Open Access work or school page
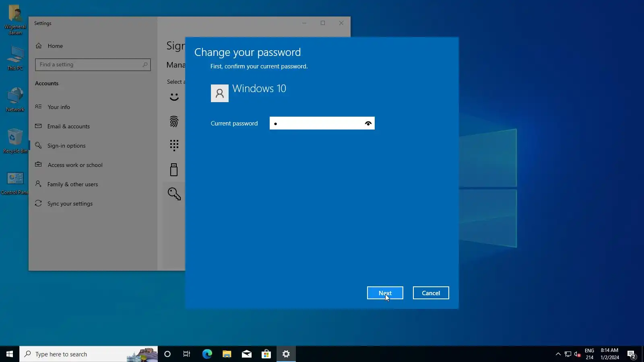644x362 pixels. pos(75,165)
